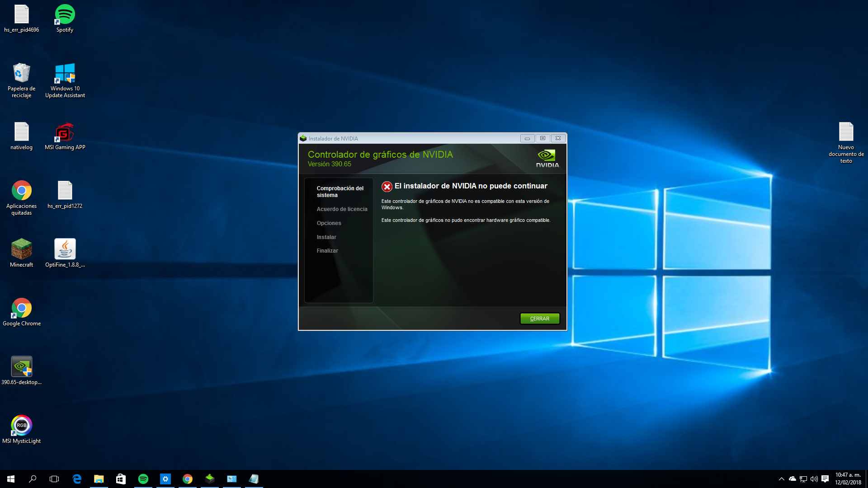Select Finalizar option in NVIDIA installer sidebar
868x488 pixels.
327,250
